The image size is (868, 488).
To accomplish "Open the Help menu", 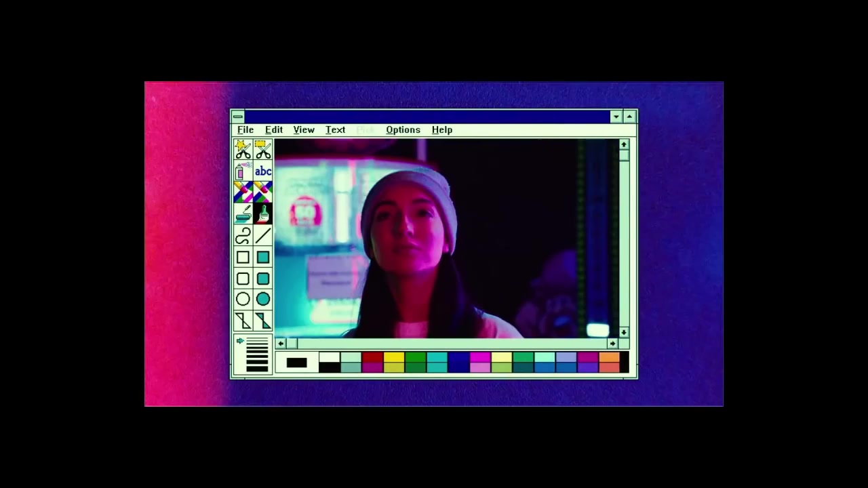I will point(442,129).
